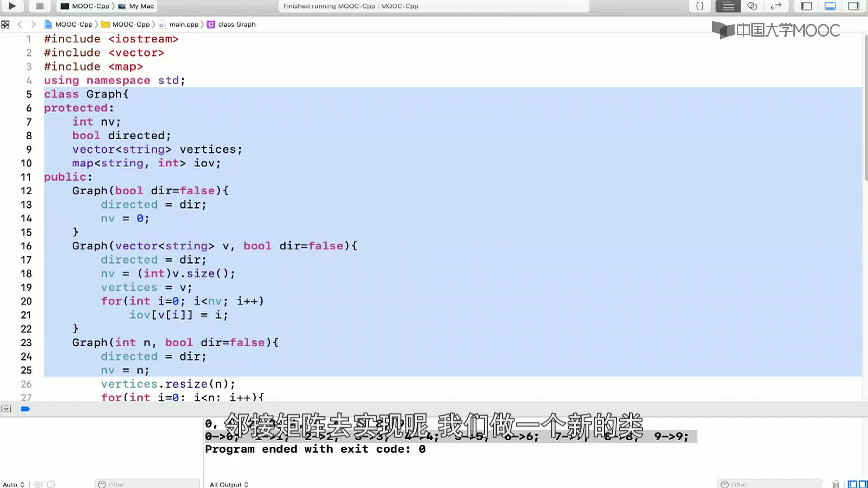Click the editor vertical scrollbar
868x488 pixels.
865,108
